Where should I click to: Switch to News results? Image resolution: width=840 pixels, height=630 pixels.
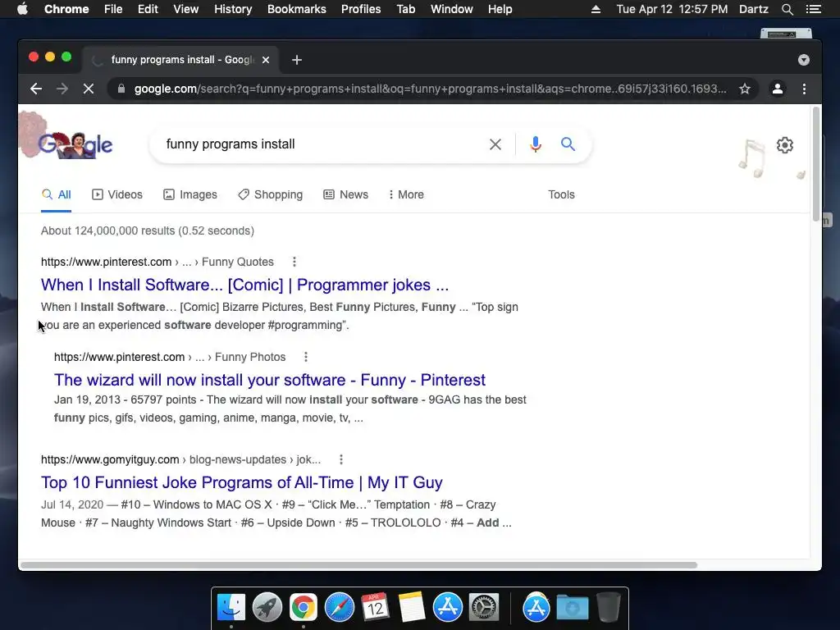[345, 195]
